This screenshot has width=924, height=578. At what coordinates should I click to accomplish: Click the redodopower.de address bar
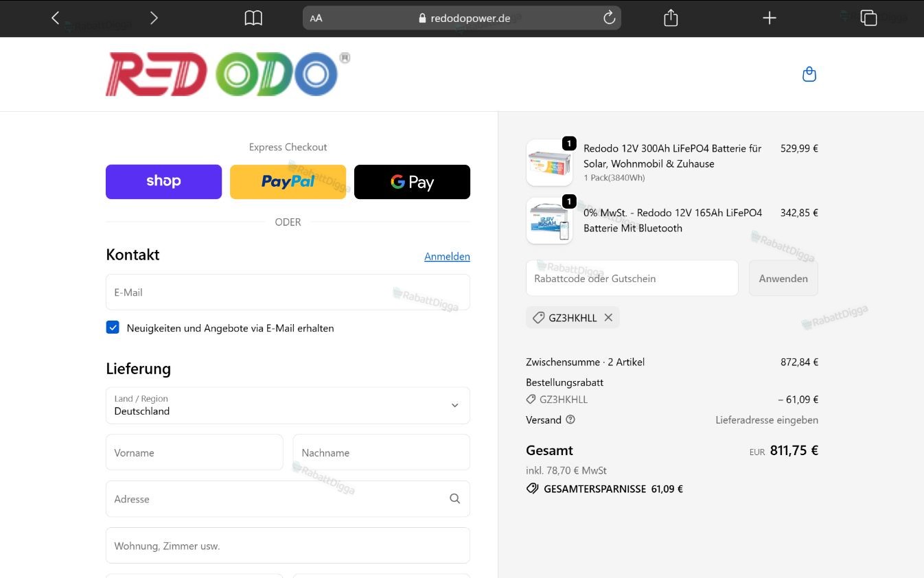click(x=462, y=18)
